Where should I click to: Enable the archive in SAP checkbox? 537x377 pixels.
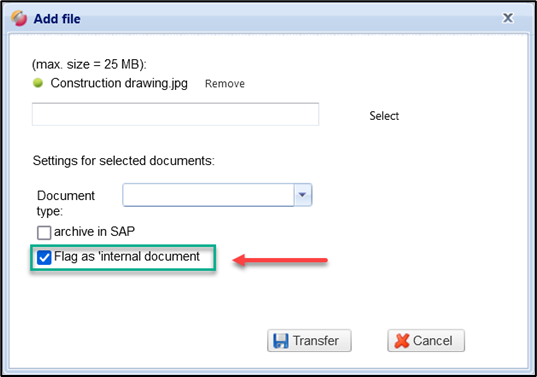pos(44,233)
